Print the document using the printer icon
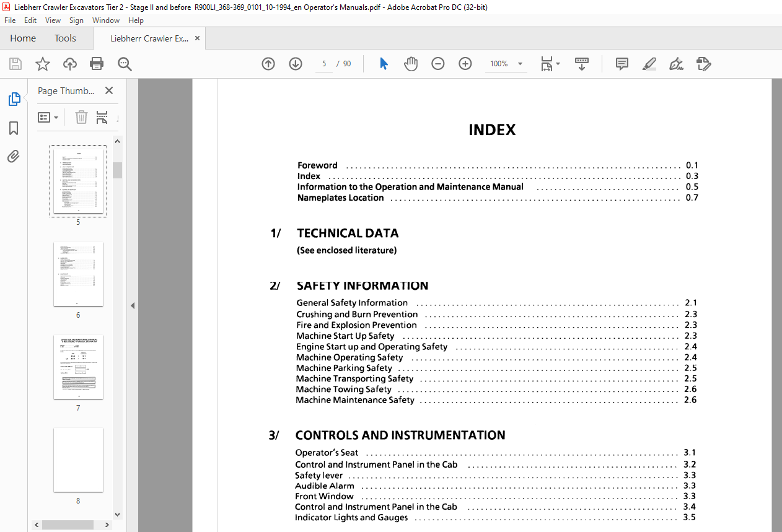Image resolution: width=782 pixels, height=532 pixels. pyautogui.click(x=97, y=64)
